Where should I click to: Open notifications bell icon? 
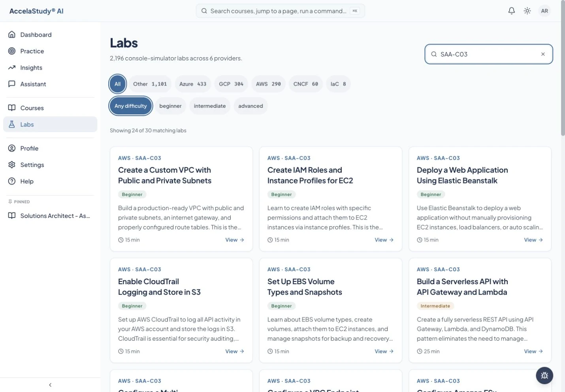click(511, 11)
